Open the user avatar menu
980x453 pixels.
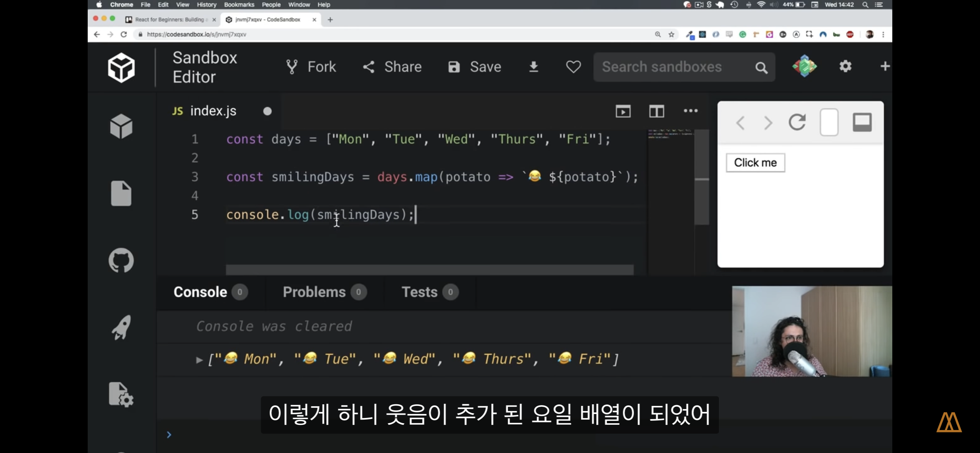pos(804,66)
